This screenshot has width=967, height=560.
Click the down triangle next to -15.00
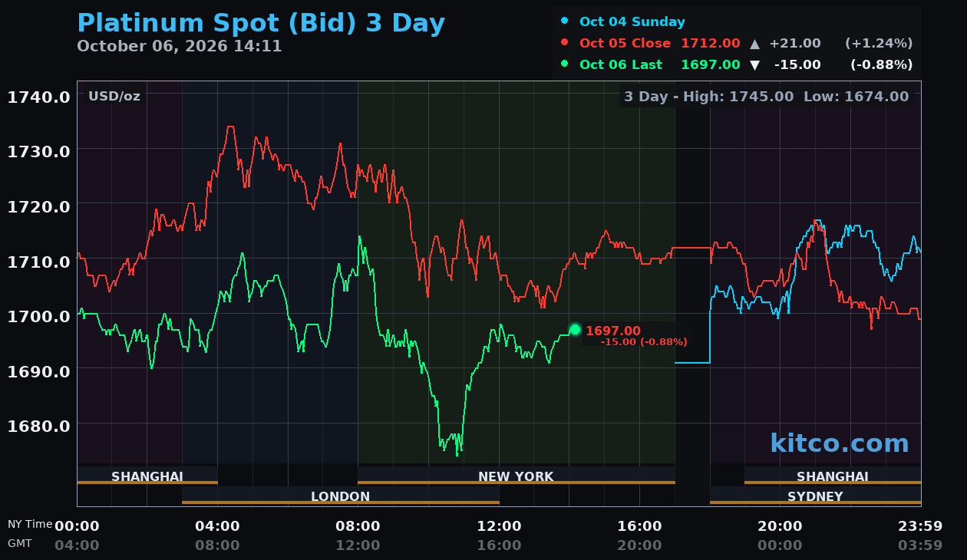pyautogui.click(x=754, y=65)
